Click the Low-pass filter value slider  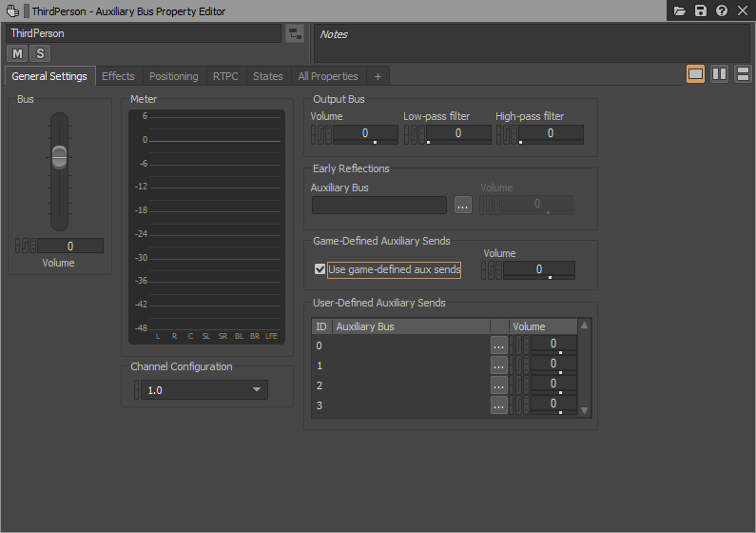(x=458, y=134)
